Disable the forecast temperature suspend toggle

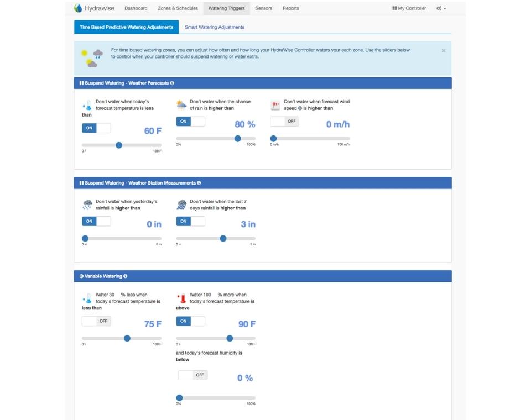coord(96,128)
